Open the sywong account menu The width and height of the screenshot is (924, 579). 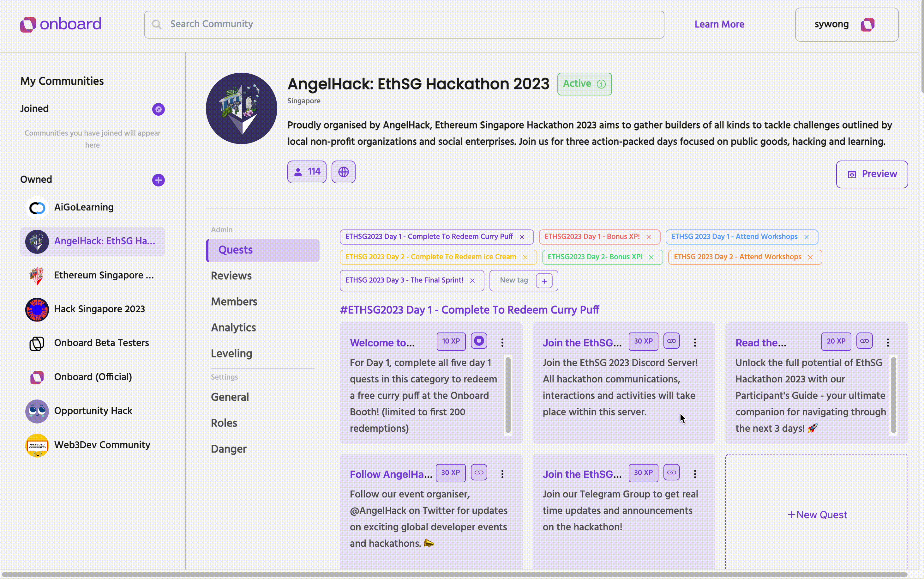[x=846, y=25]
